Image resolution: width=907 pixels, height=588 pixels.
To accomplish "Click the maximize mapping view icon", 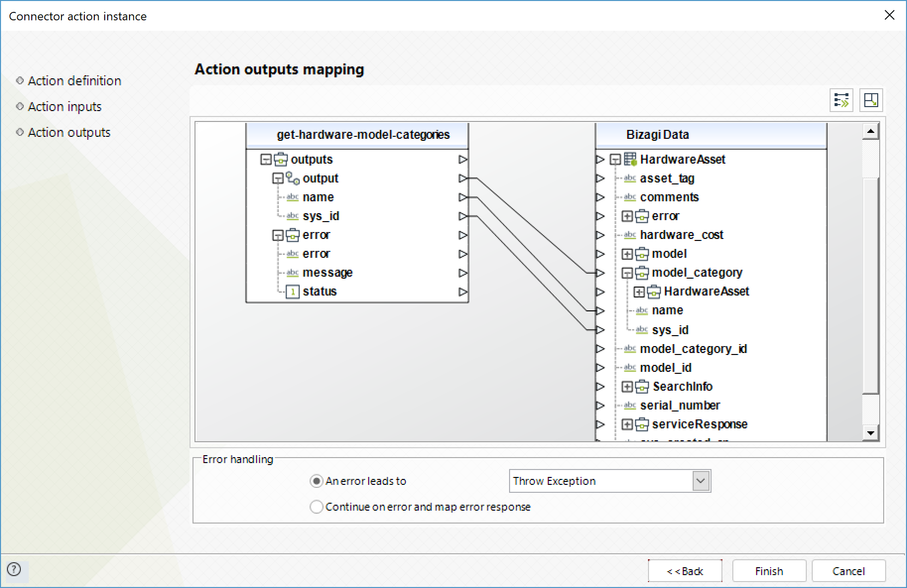I will pos(871,100).
